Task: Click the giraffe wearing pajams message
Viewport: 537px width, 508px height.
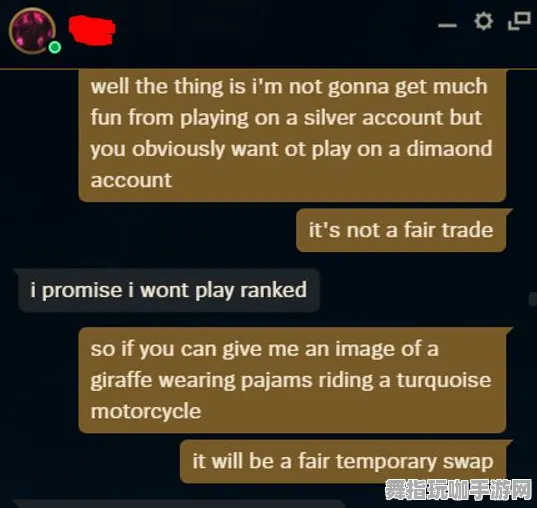Action: pyautogui.click(x=292, y=380)
